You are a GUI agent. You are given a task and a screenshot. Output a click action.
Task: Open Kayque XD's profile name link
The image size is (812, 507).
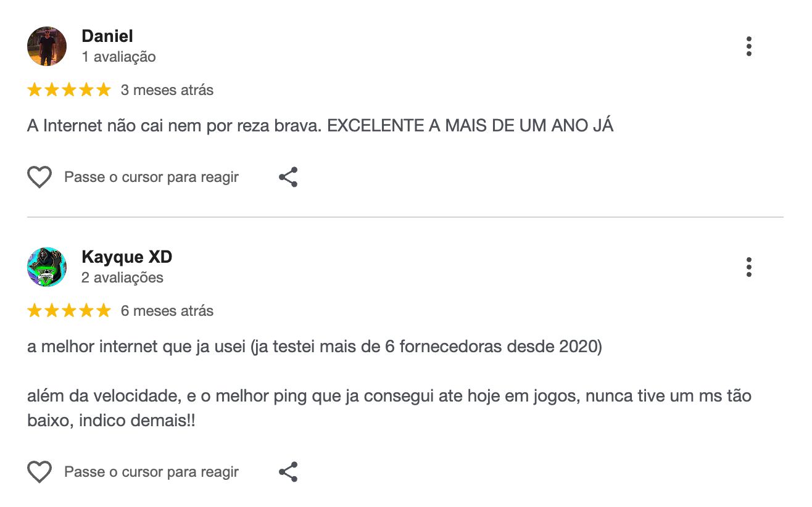pyautogui.click(x=126, y=257)
